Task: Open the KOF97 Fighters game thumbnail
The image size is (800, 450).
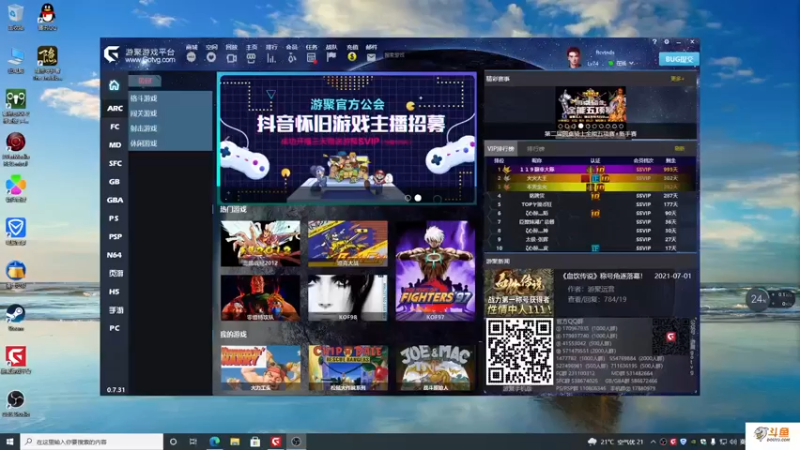Action: [435, 270]
